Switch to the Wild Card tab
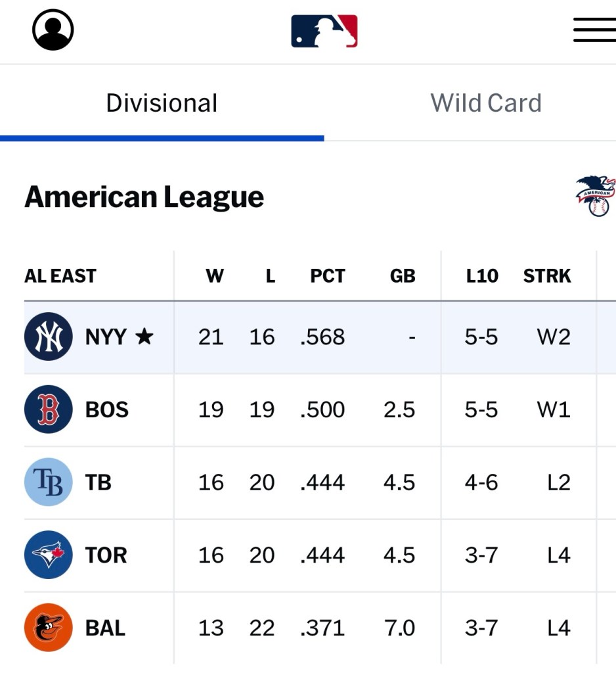Screen dimensions: 616x673 [486, 103]
